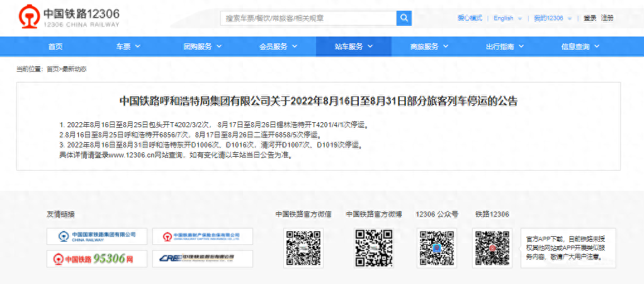Open the 中国铁路官方微信 QR code

[303, 247]
